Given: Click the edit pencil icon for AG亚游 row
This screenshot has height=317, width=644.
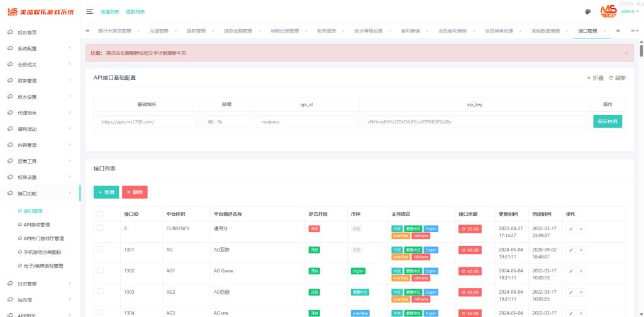Looking at the screenshot, I should pos(570,250).
